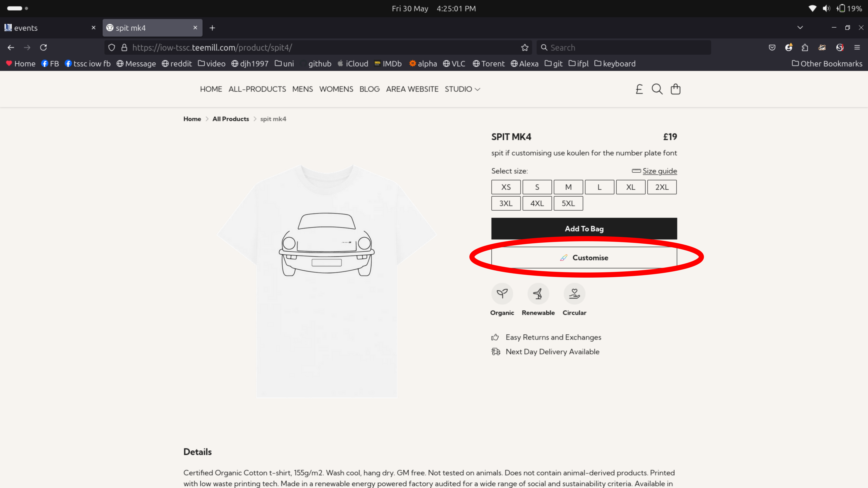This screenshot has width=868, height=488.
Task: Open tracking protection shield panel
Action: [112, 47]
